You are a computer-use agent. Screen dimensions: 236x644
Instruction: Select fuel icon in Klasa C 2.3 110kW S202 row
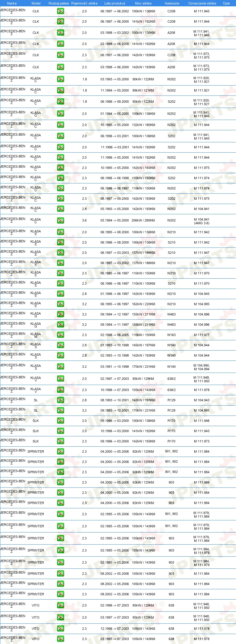pos(60,178)
